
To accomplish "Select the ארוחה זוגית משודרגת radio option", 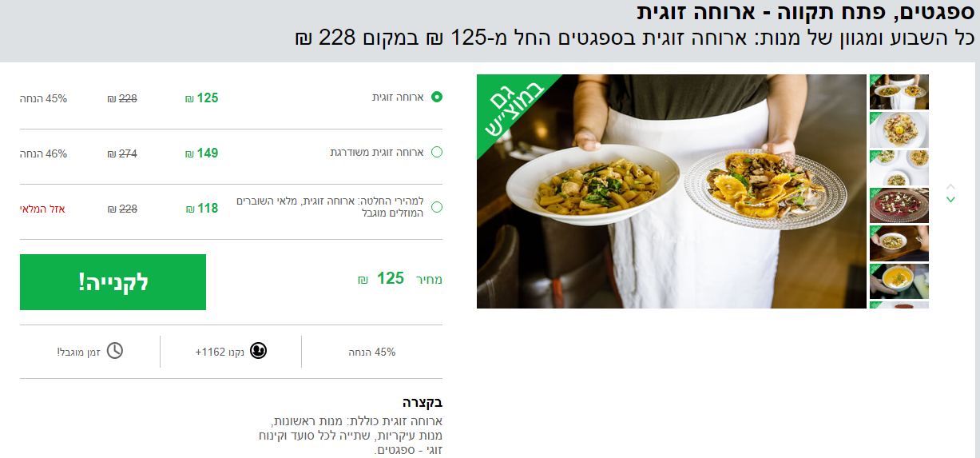I will click(x=437, y=153).
